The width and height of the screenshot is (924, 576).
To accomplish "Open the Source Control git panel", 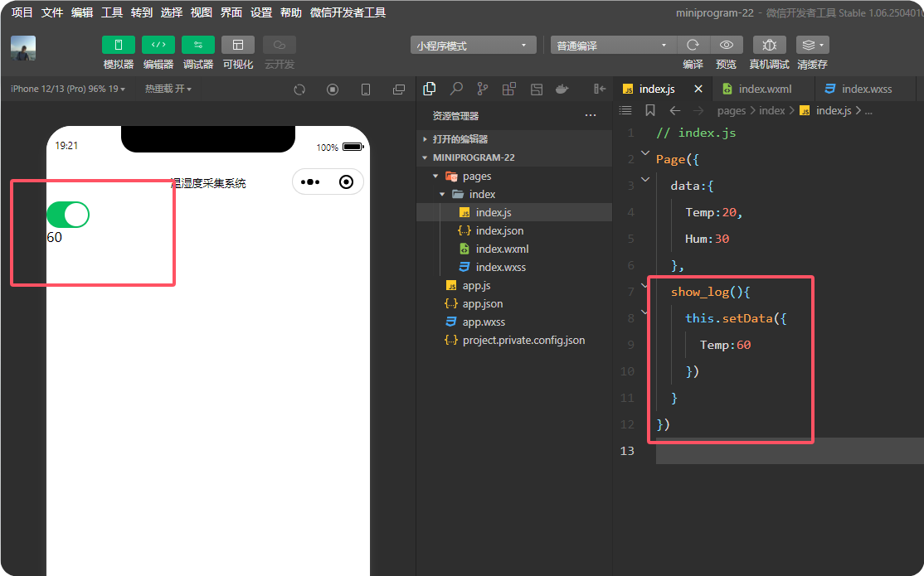I will tap(483, 88).
